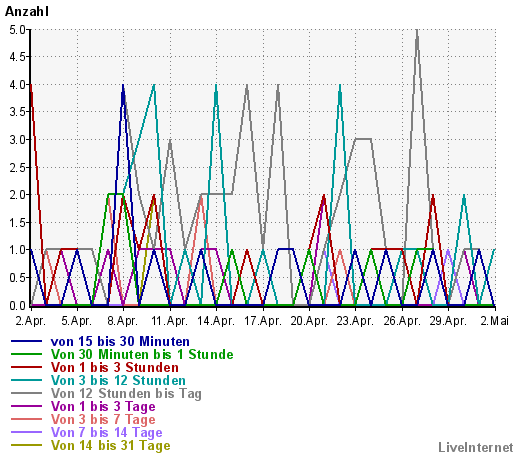
Task: Click the '2.5' y-axis value
Action: pyautogui.click(x=17, y=168)
